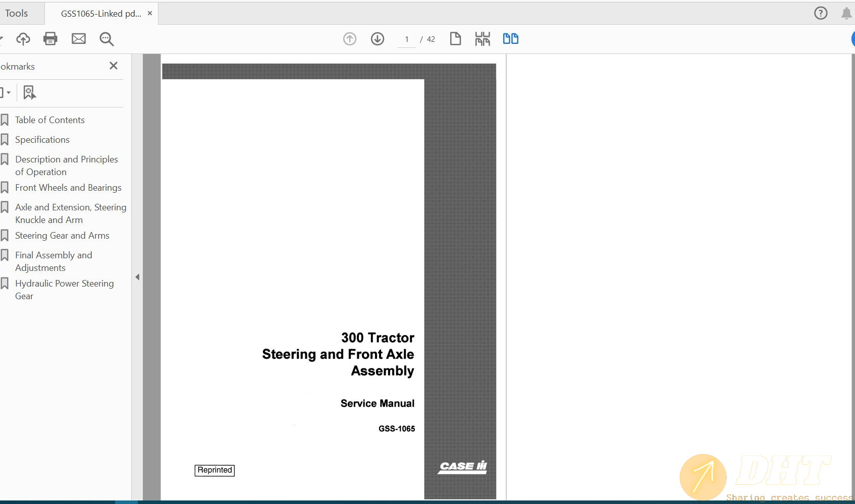Toggle two-page view mode
This screenshot has width=855, height=504.
click(510, 39)
